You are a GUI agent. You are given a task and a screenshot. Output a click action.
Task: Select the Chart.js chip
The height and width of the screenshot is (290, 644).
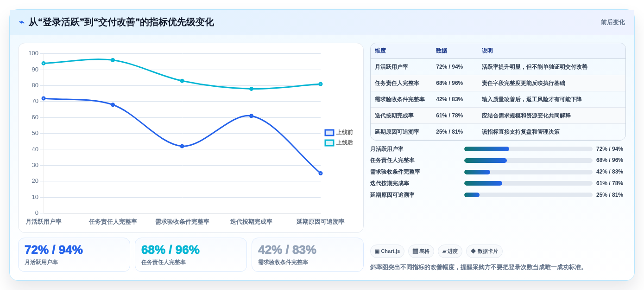[387, 251]
